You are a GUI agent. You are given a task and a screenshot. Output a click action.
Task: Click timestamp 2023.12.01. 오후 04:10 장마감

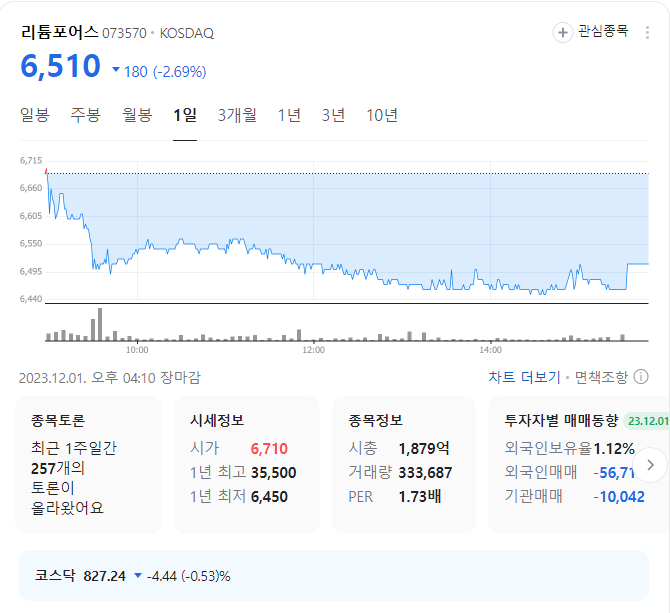110,378
